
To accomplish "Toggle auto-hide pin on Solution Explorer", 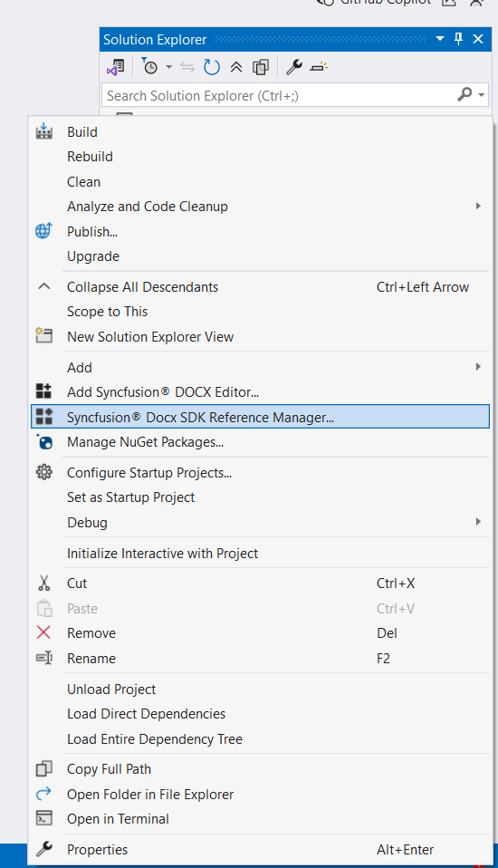I will (x=459, y=39).
